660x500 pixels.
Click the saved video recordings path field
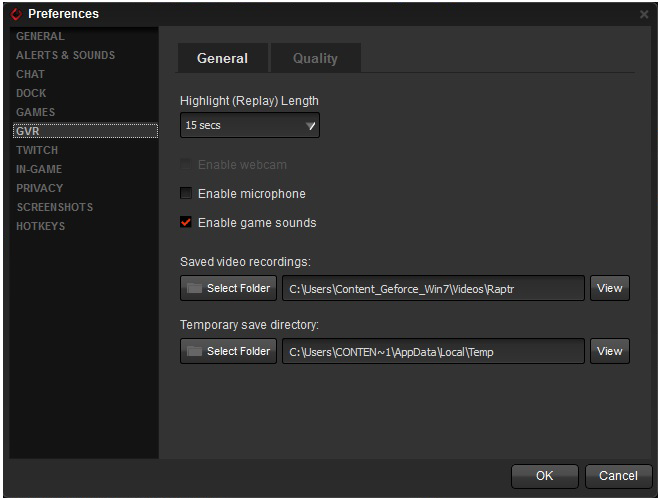(432, 289)
